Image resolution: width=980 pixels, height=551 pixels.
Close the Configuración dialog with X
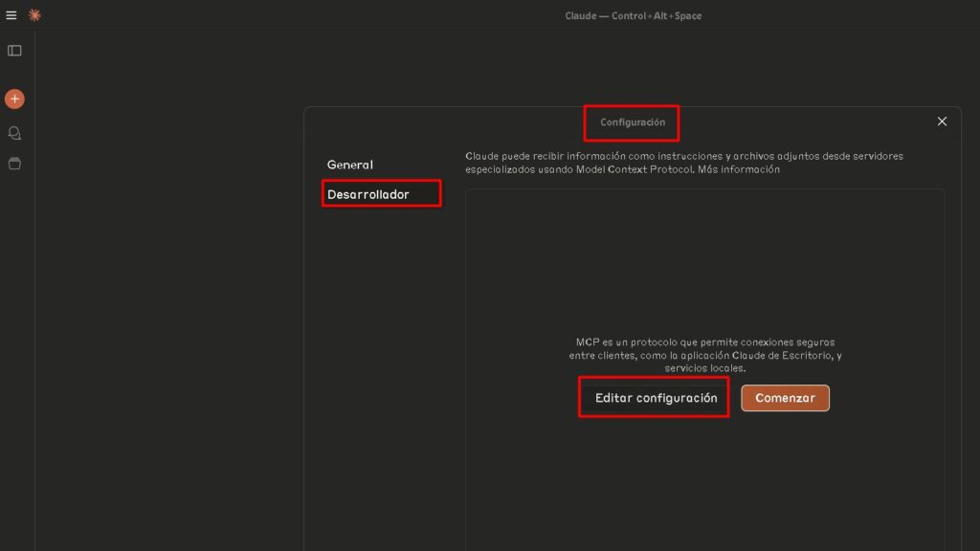click(x=942, y=121)
